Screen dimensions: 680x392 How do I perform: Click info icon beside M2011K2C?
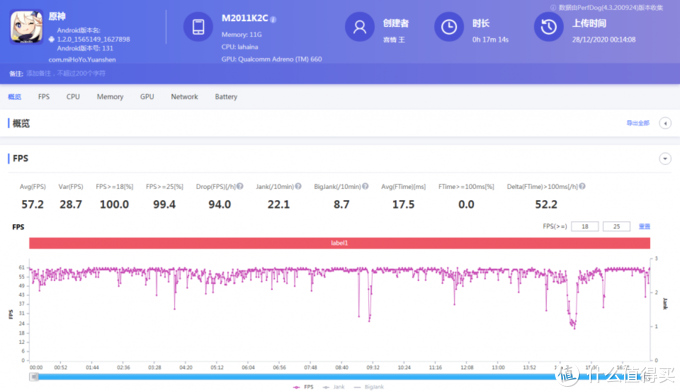(273, 20)
